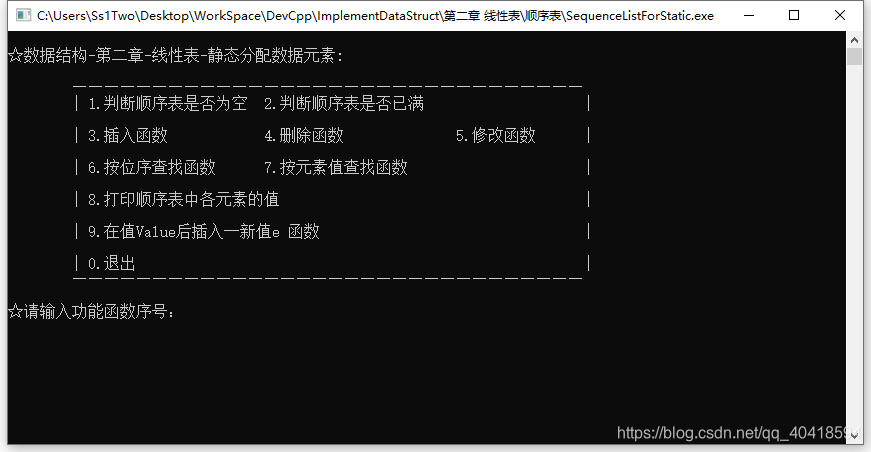The width and height of the screenshot is (871, 452).
Task: Minimize the SequenceListForStatic.exe window
Action: pyautogui.click(x=749, y=16)
